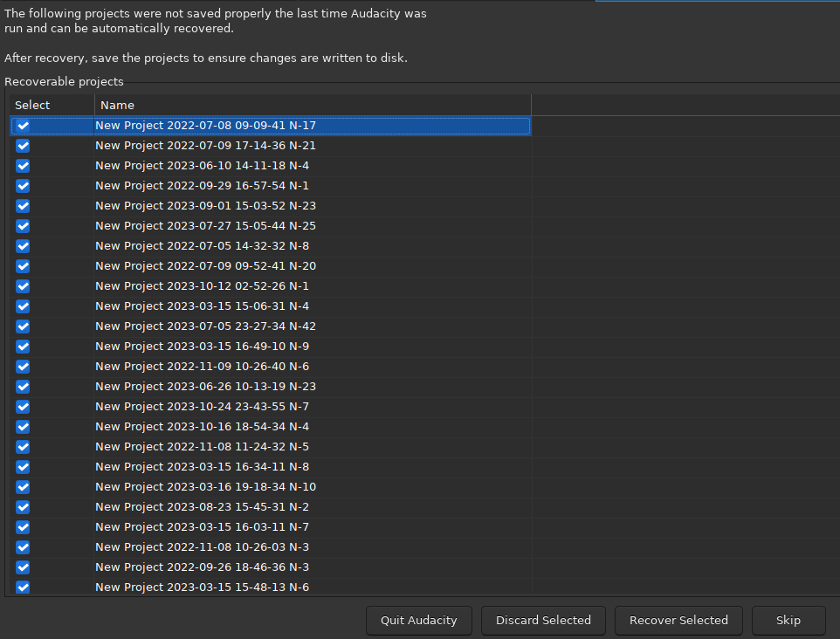The height and width of the screenshot is (639, 840).
Task: Toggle the checkbox for "New Project 2022-09-26 18-46-36 N-3"
Action: point(22,567)
